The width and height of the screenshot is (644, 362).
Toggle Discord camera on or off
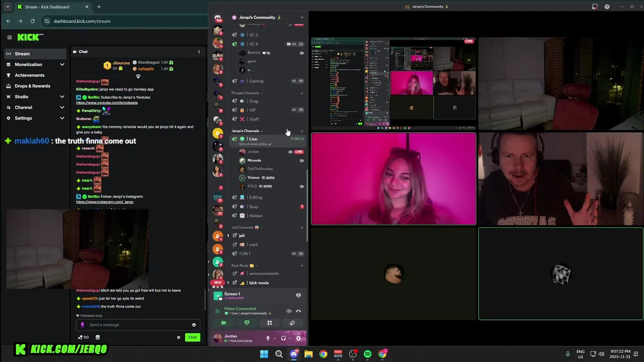pos(223,323)
